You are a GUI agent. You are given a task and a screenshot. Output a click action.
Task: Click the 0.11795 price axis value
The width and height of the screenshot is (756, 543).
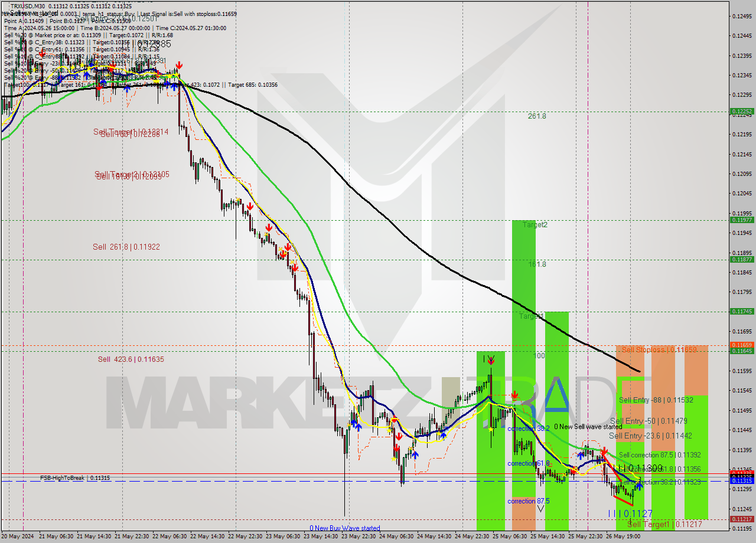point(742,292)
